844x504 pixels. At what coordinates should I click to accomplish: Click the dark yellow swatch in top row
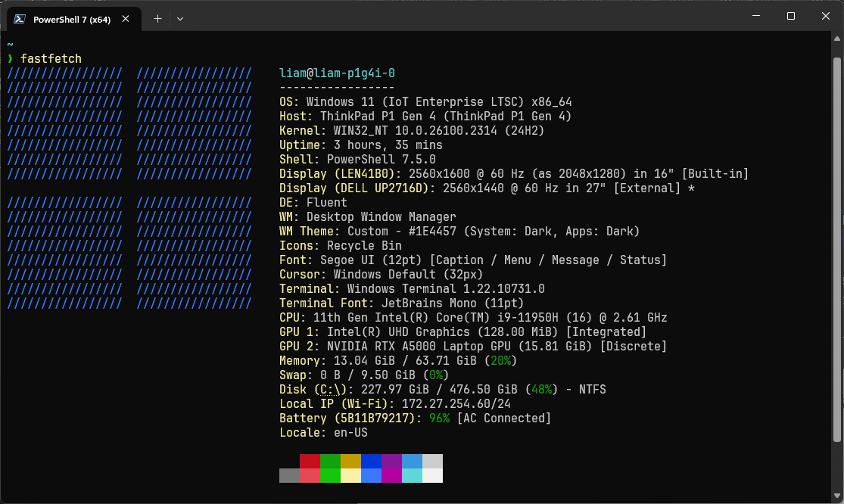click(351, 461)
